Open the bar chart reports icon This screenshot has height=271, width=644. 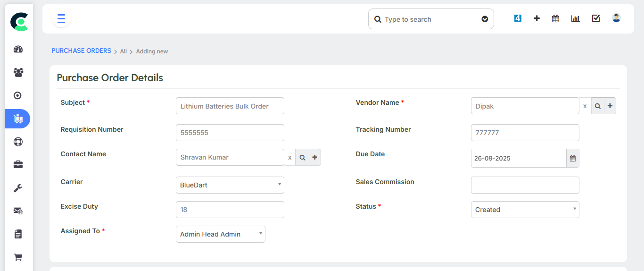click(575, 18)
